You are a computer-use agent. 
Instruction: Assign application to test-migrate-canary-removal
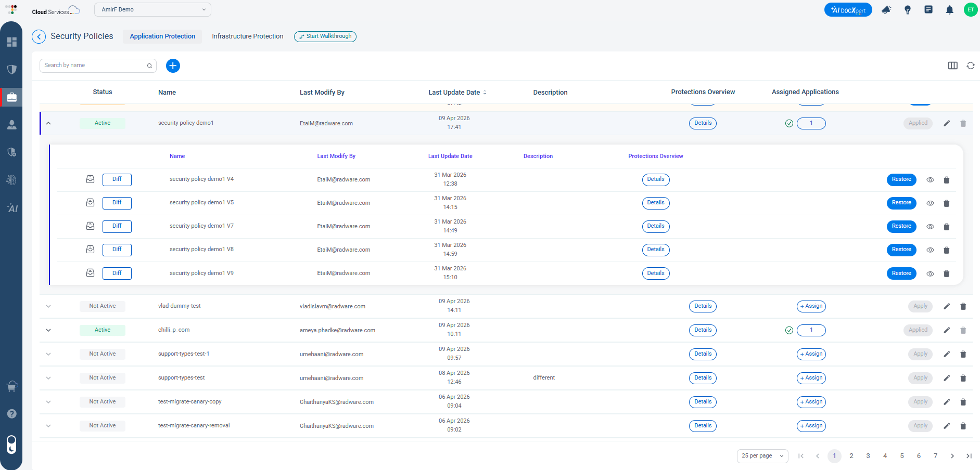point(811,426)
